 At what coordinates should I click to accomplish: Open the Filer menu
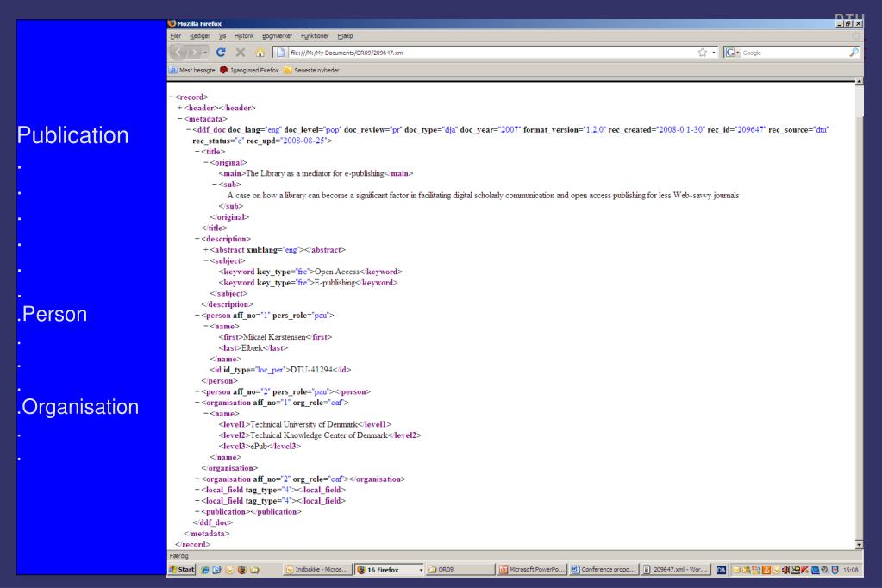(176, 36)
